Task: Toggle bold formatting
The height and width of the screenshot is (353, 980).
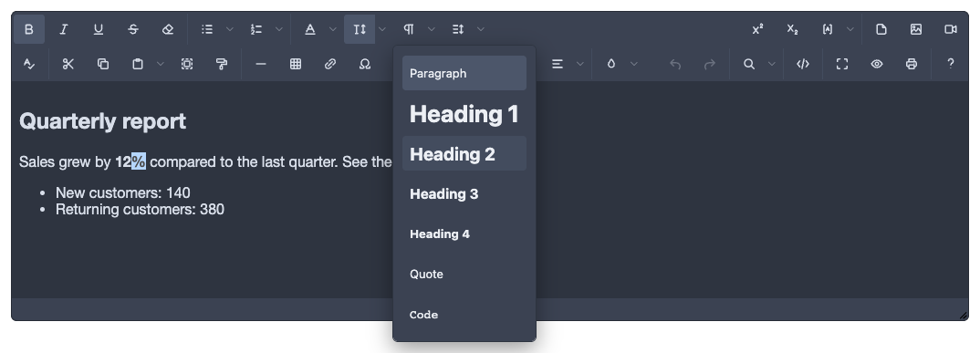Action: click(29, 29)
